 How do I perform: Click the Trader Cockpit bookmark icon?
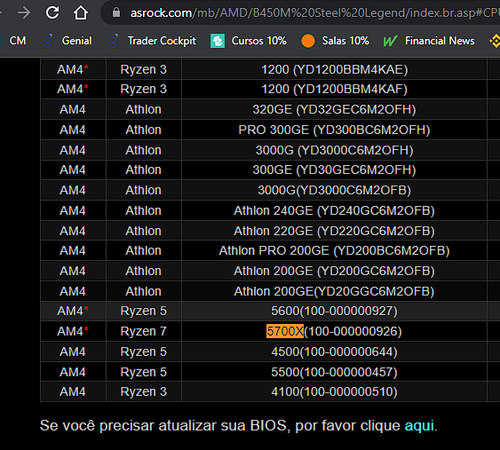coord(114,41)
